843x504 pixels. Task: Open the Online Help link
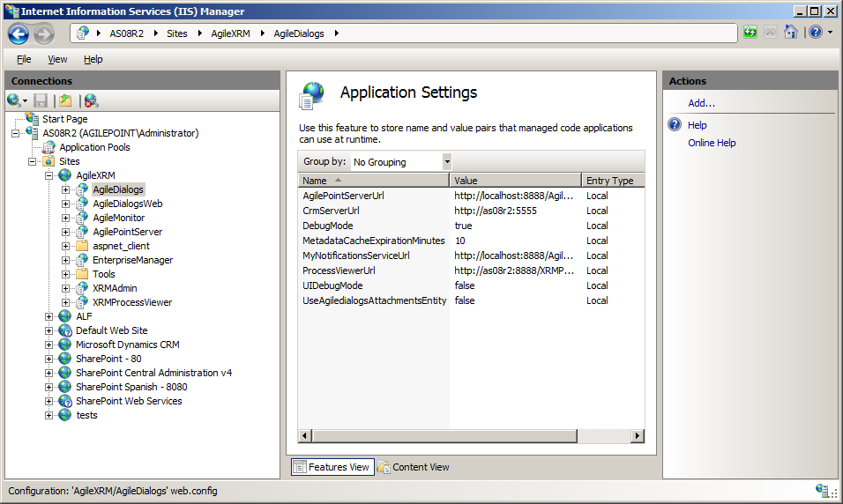pyautogui.click(x=712, y=143)
